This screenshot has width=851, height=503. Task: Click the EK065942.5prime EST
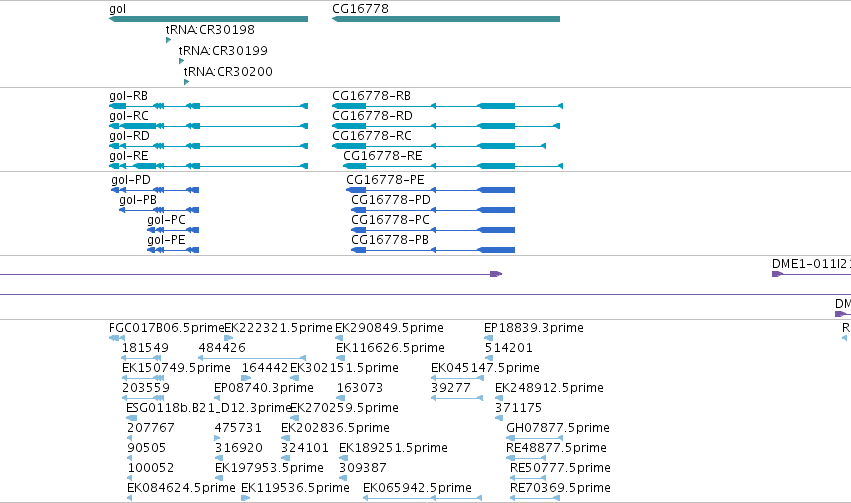tap(417, 488)
